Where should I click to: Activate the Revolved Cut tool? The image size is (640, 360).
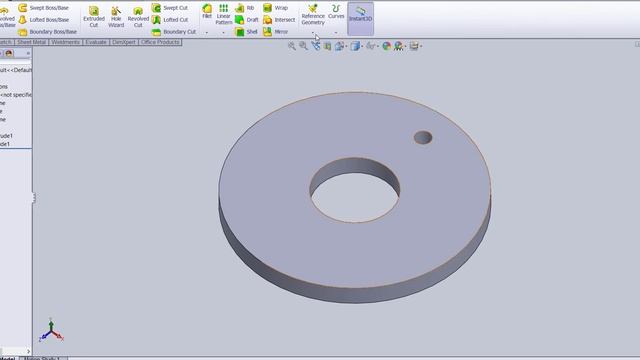coord(138,17)
